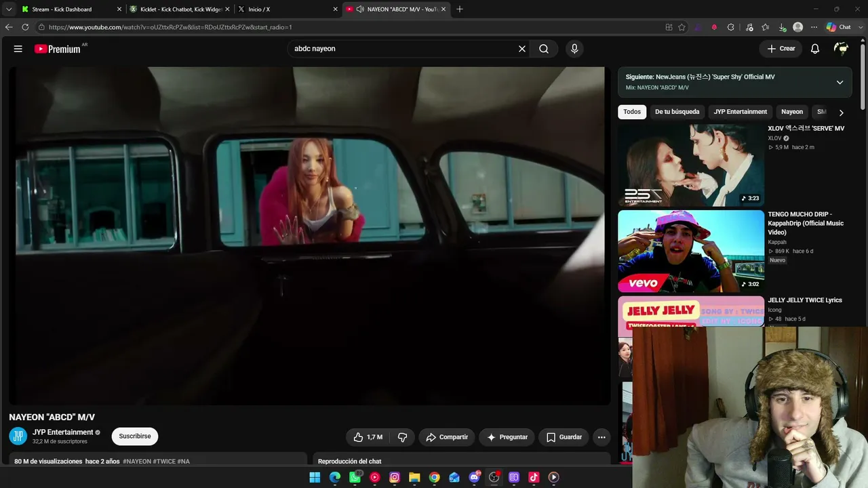Open the view site information lock icon
This screenshot has width=868, height=488.
[41, 27]
